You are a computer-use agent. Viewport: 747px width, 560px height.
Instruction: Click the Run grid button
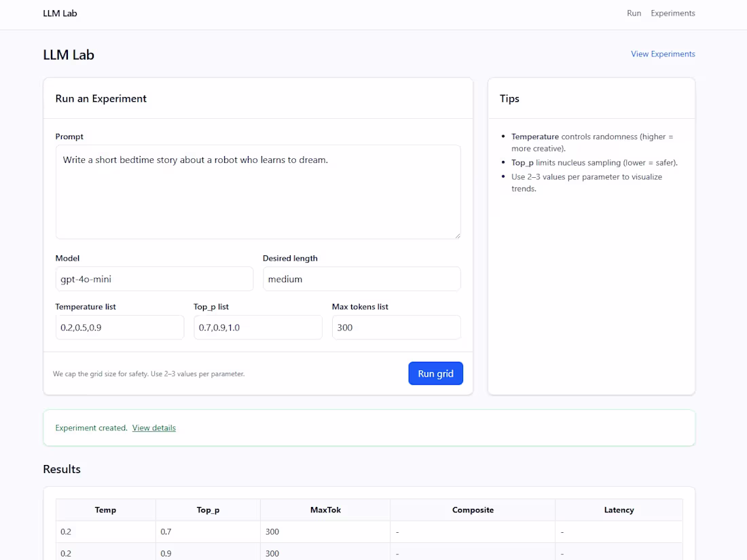click(435, 373)
